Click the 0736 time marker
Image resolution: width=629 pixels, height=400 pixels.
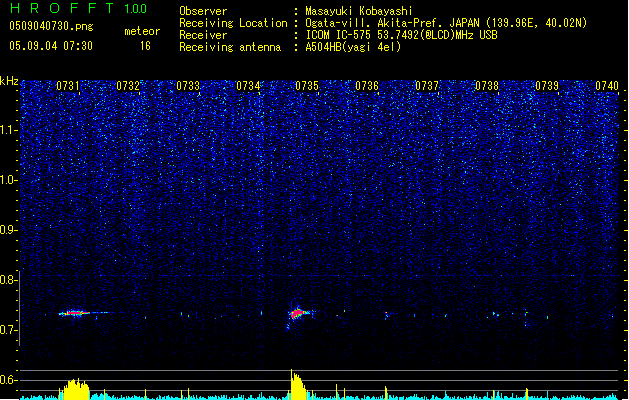pos(367,86)
